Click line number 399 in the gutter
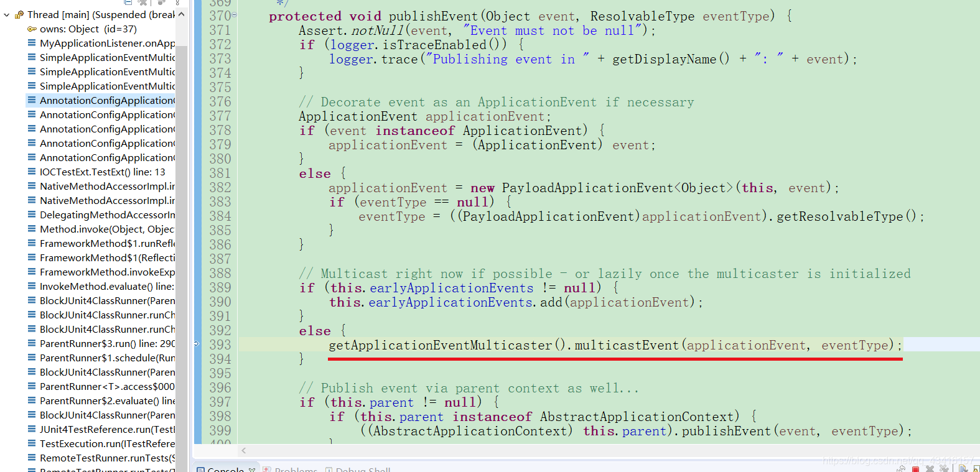The image size is (980, 472). point(220,431)
